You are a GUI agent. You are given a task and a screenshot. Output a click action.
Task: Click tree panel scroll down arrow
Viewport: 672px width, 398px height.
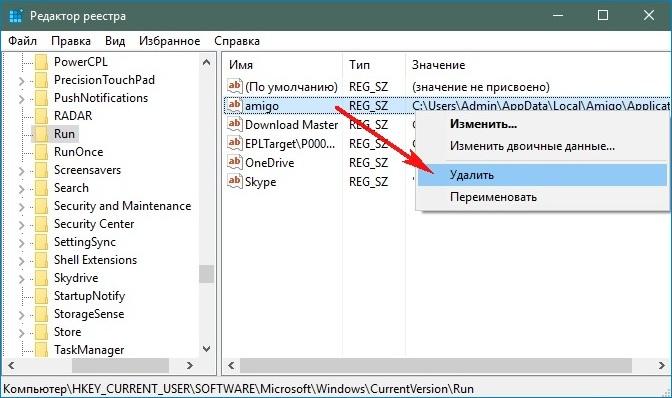[x=206, y=349]
